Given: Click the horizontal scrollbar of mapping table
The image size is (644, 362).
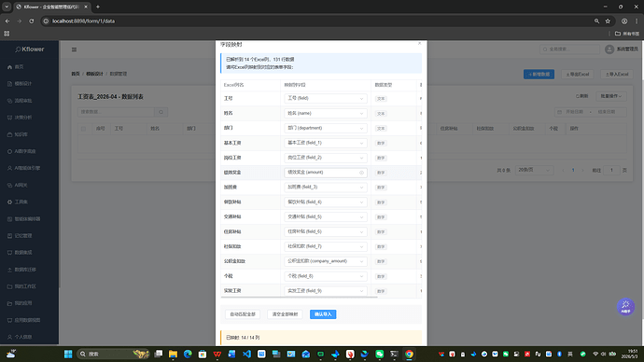Looking at the screenshot, I should point(299,297).
